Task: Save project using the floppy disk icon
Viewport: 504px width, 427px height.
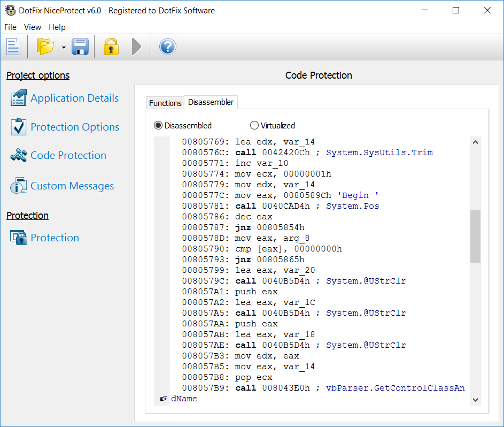Action: [80, 47]
